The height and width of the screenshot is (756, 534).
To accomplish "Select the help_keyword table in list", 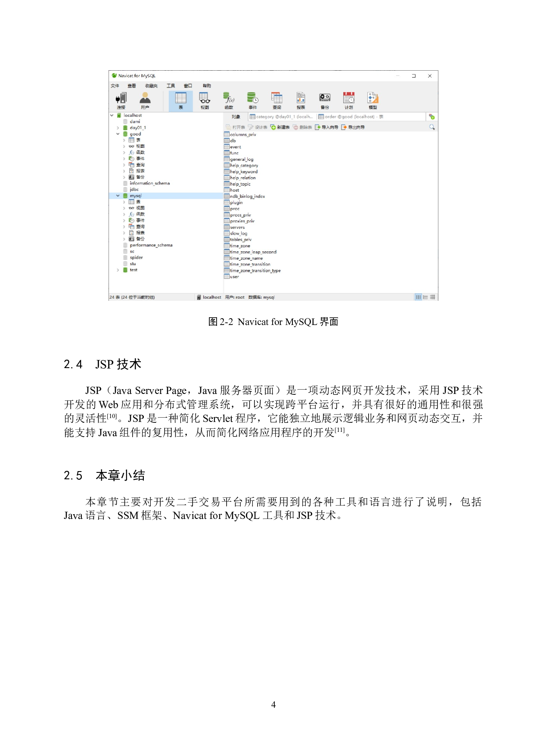I will [x=243, y=172].
